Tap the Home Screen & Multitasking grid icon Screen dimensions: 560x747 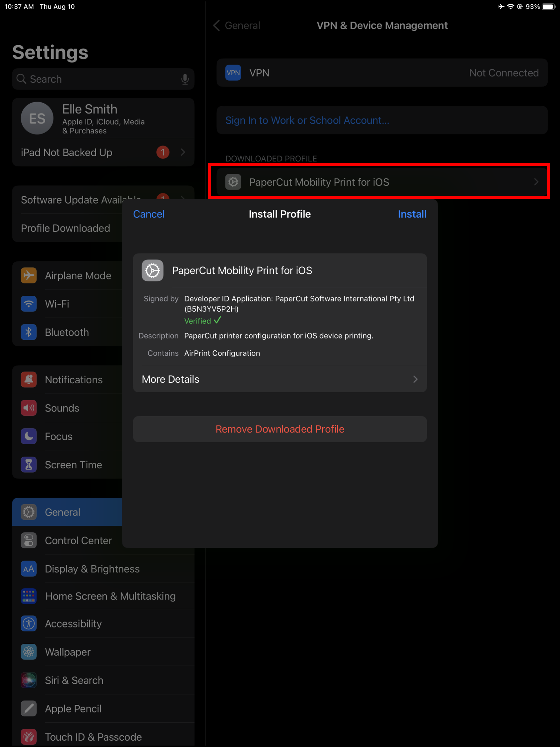[29, 596]
